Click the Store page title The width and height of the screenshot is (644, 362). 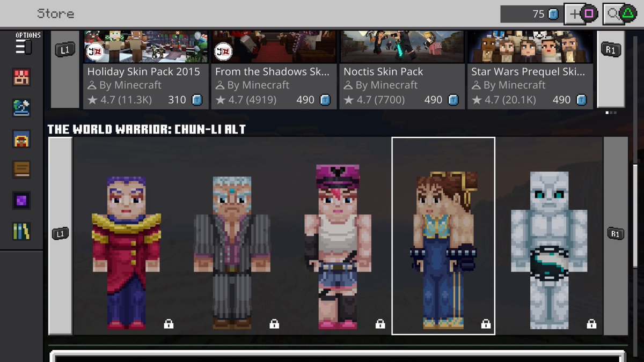coord(56,13)
